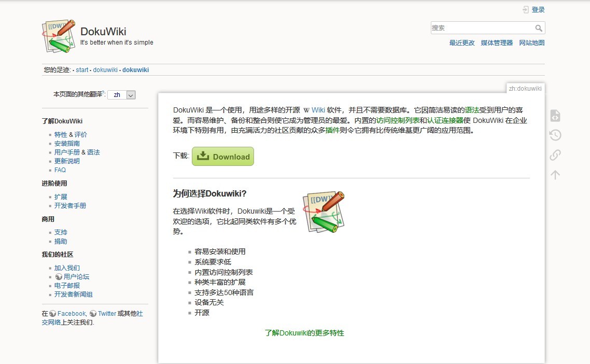Click list item 种类丰富的扩展
Viewport: 590px width, 364px height.
(x=220, y=282)
